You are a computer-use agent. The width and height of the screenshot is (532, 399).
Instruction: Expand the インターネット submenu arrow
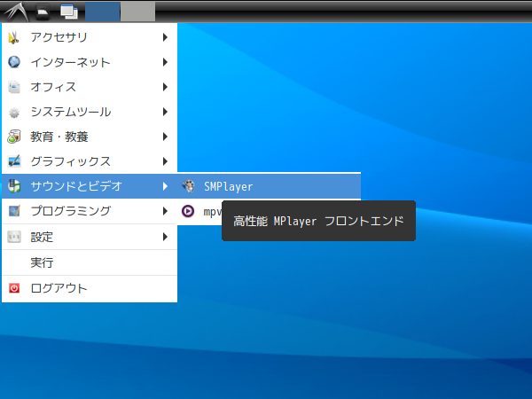(x=165, y=62)
